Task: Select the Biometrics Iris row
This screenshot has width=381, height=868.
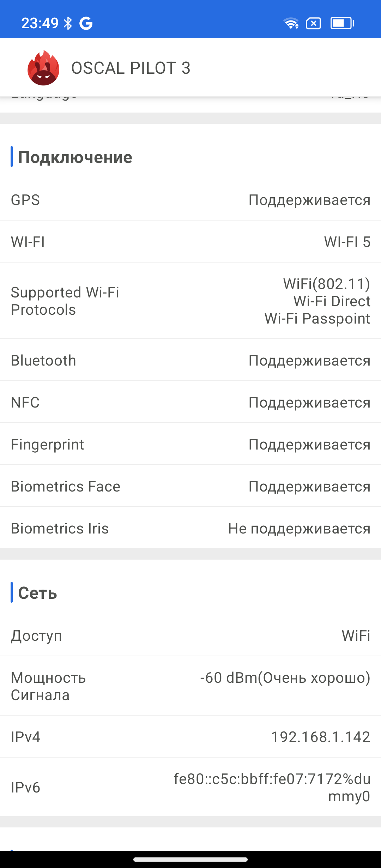Action: 190,529
